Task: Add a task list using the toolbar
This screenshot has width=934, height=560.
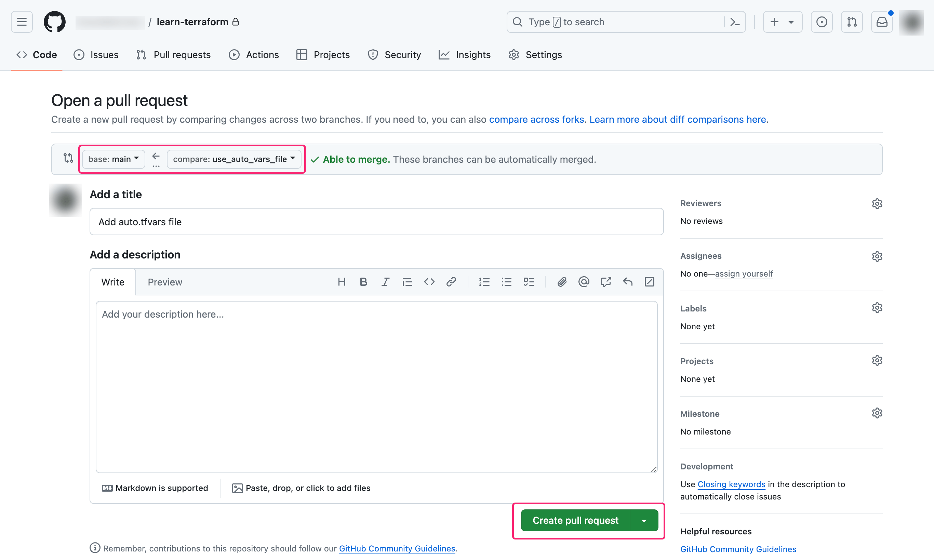Action: coord(529,282)
